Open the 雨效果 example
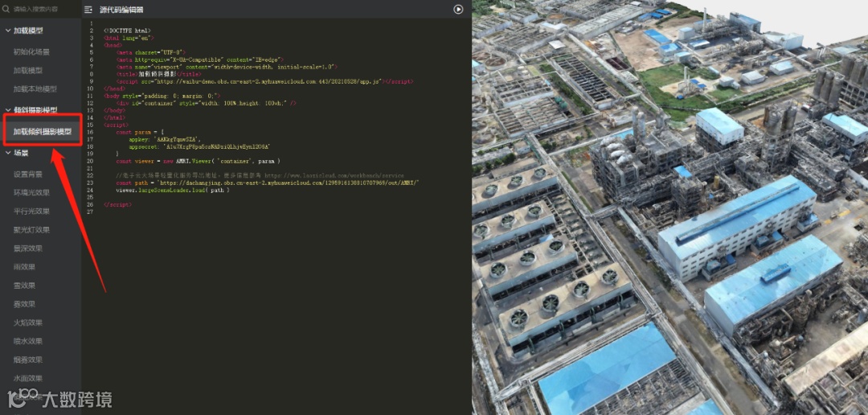868x415 pixels. point(24,266)
